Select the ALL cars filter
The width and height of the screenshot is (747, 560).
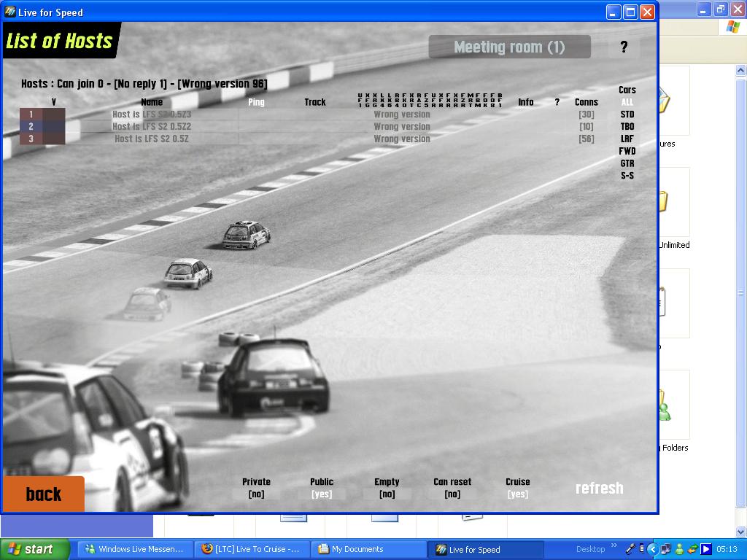click(x=627, y=102)
